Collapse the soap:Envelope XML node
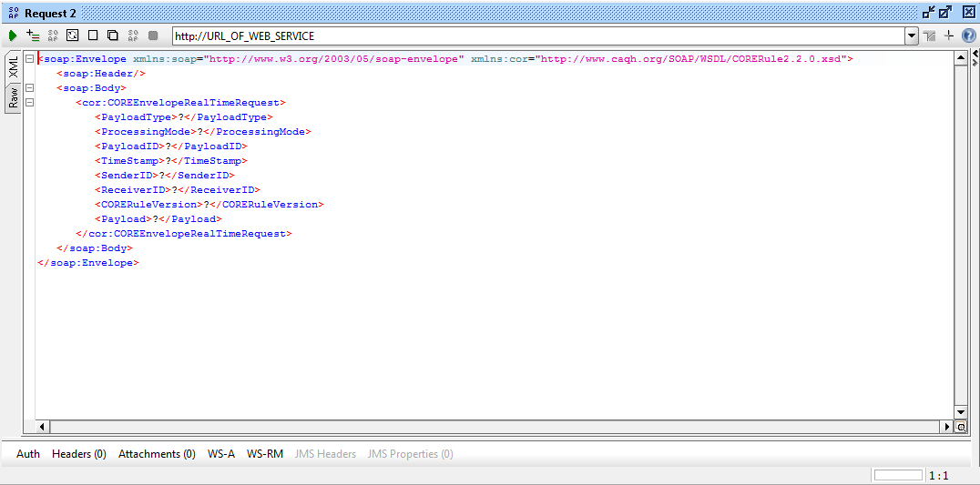980x485 pixels. point(30,59)
